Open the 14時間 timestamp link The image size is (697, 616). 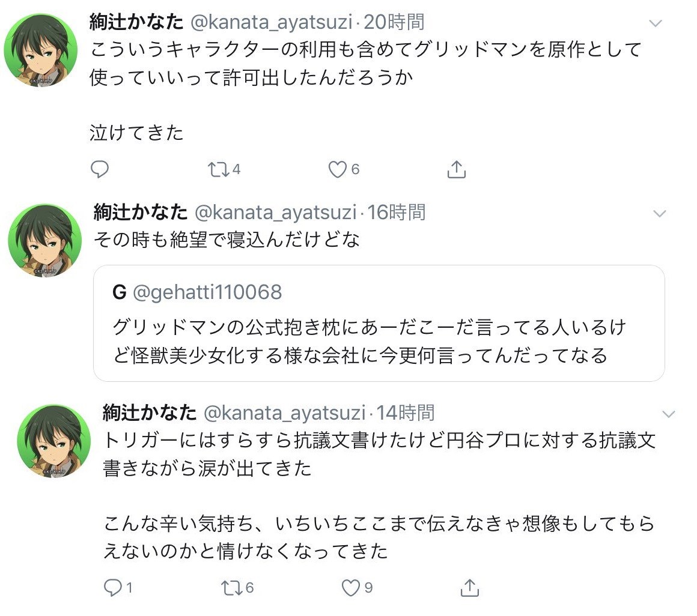[404, 412]
